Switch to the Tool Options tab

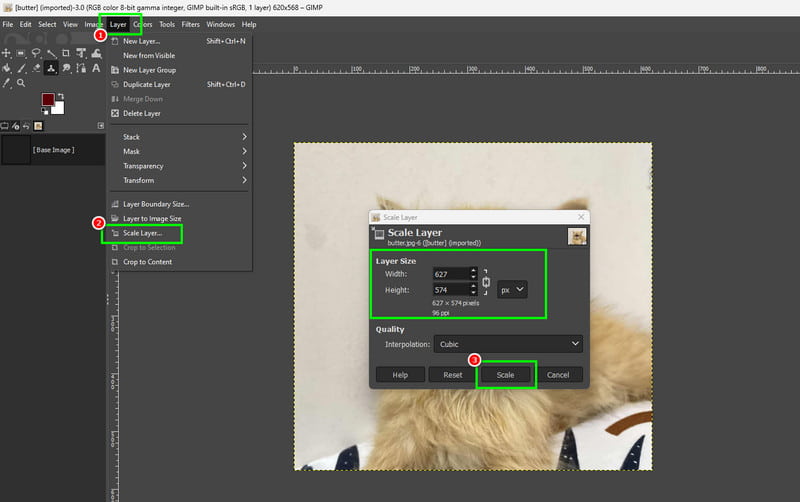pos(5,126)
